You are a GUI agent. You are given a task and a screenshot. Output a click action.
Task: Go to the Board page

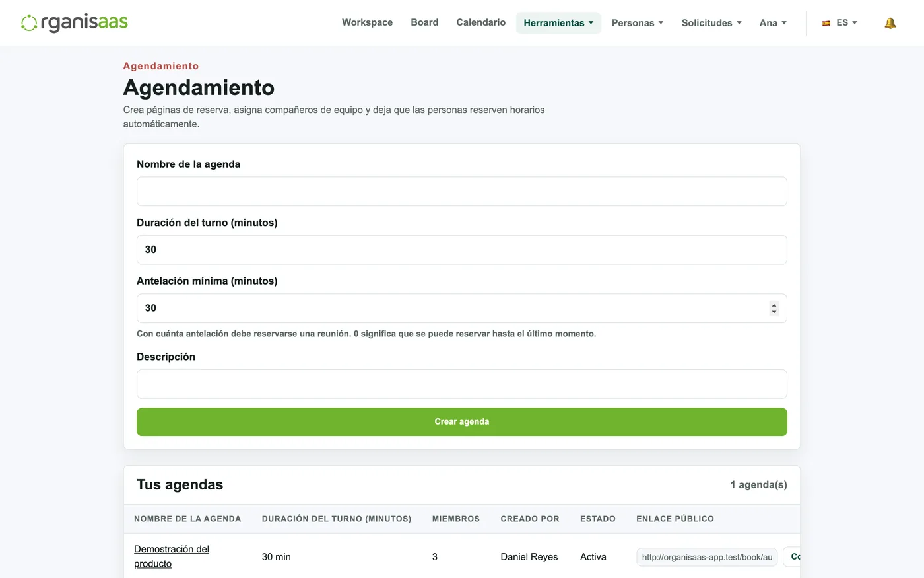point(424,22)
